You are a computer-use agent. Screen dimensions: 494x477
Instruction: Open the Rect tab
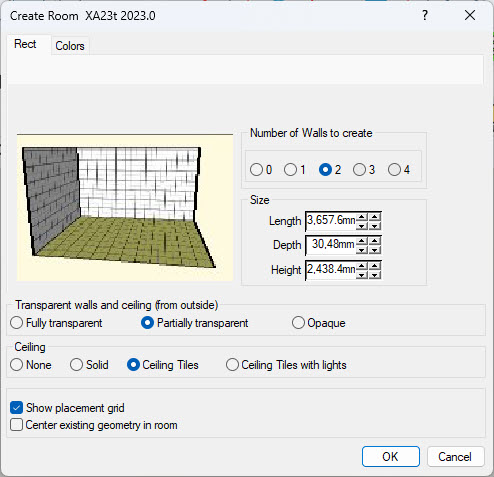25,44
